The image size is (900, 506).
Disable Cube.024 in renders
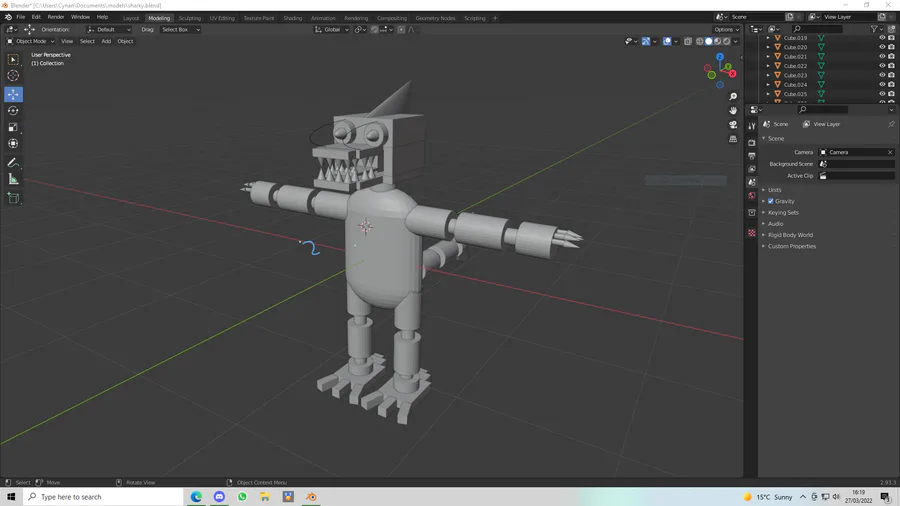click(891, 84)
